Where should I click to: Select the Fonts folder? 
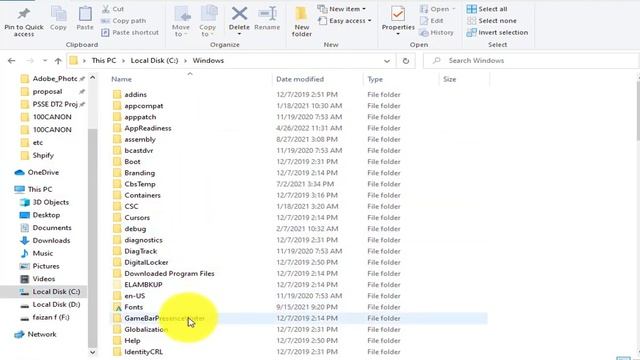coord(128,307)
